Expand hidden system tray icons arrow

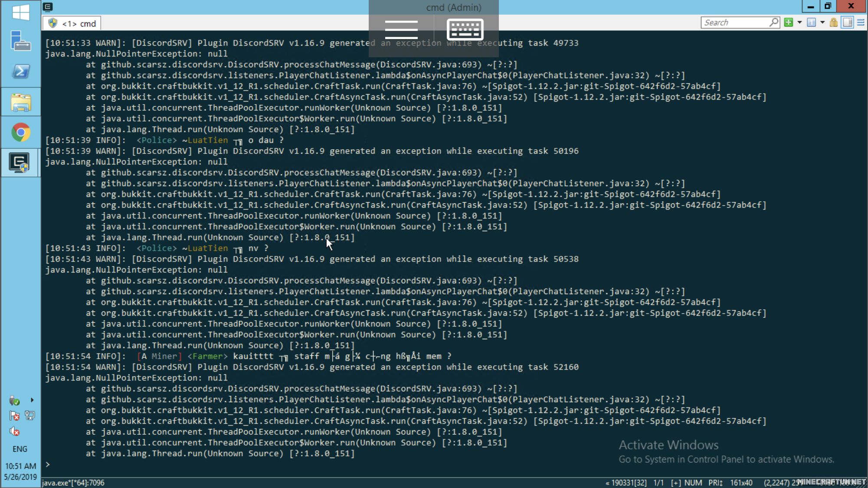(32, 400)
